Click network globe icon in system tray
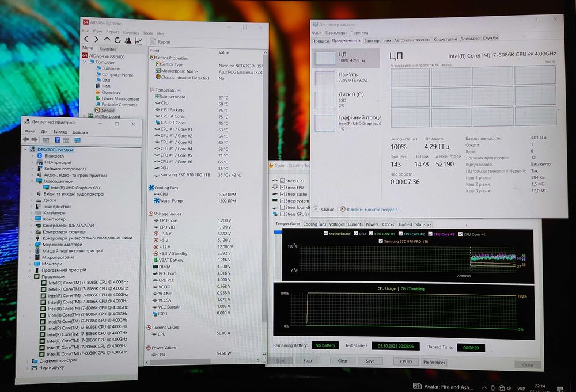576x392 pixels. tap(501, 389)
